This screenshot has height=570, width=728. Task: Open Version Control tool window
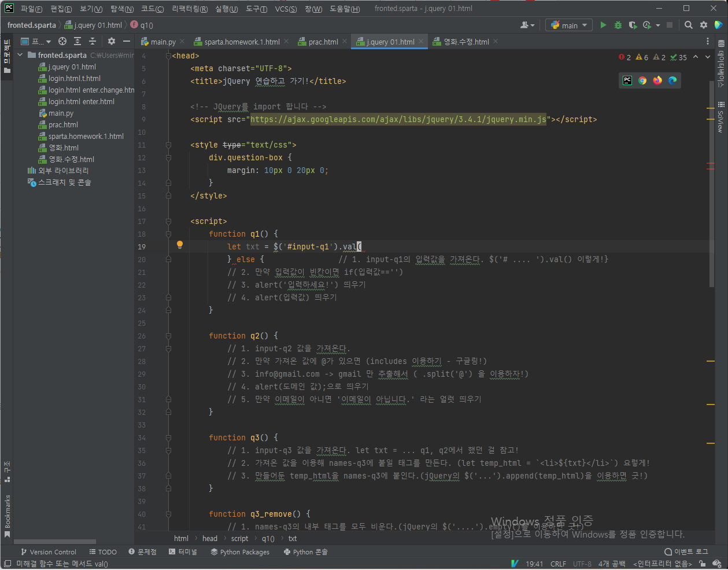point(49,551)
